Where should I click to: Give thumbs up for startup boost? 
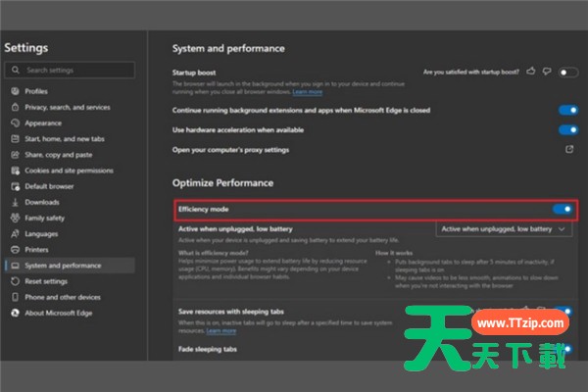pos(530,71)
